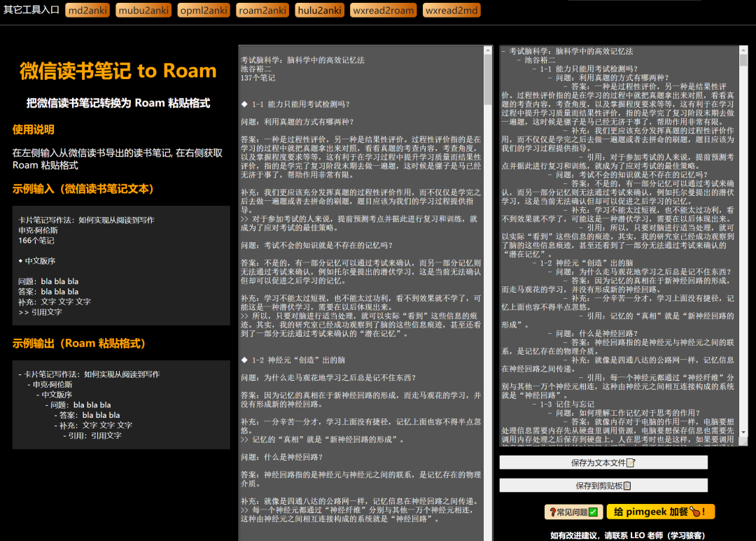756x541 pixels.
Task: Click the output textarea scroll-down arrow
Action: tap(743, 433)
